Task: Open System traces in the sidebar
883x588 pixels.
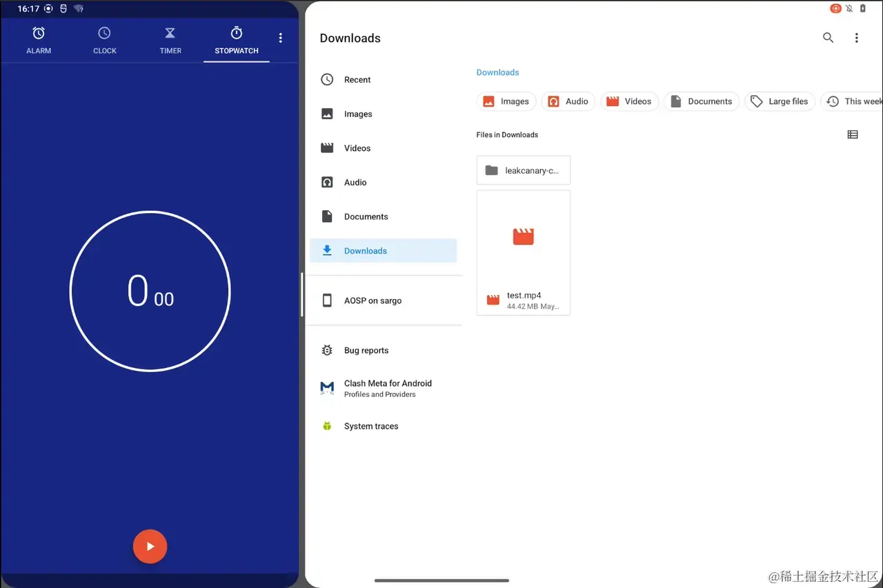Action: 383,426
